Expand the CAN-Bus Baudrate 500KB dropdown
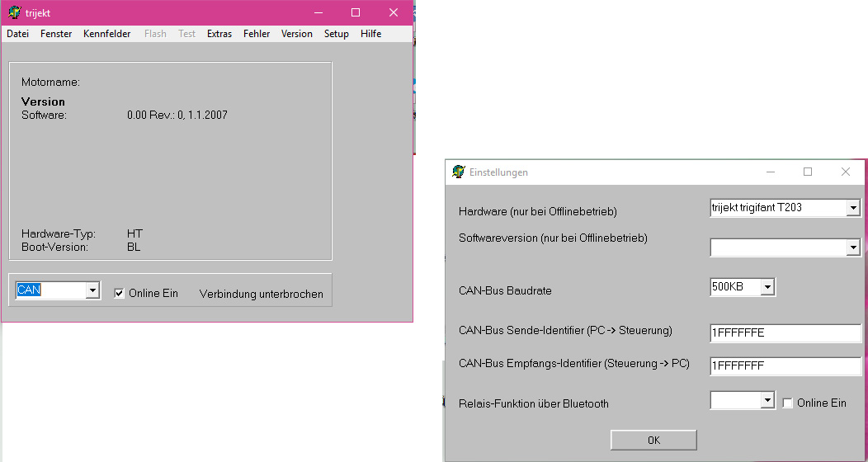 pos(767,287)
